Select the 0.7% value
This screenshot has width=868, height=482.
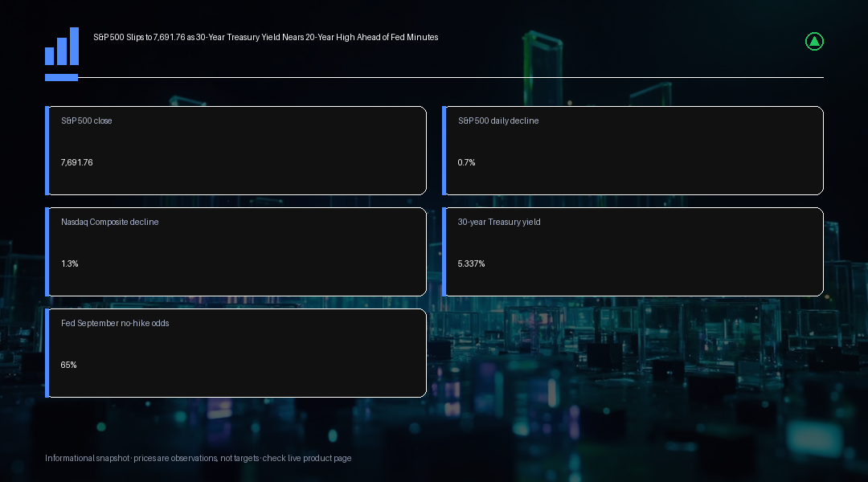[x=466, y=162]
